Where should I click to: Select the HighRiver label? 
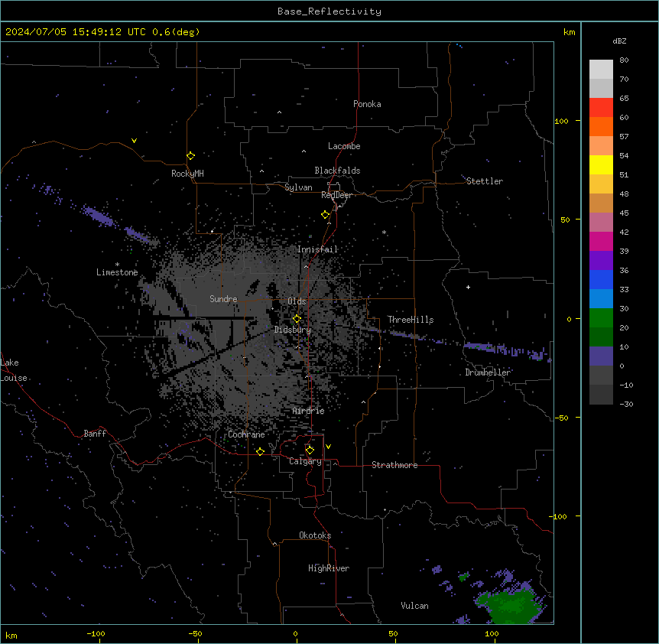click(x=329, y=568)
